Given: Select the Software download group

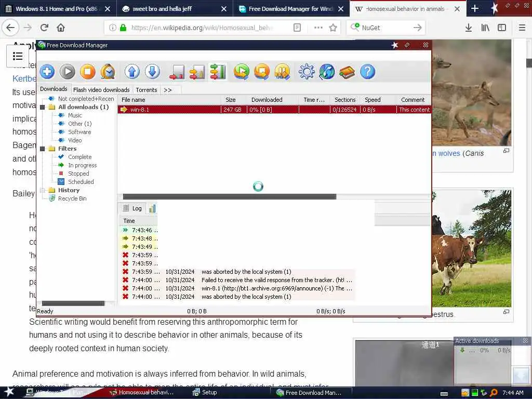Looking at the screenshot, I should pos(79,132).
